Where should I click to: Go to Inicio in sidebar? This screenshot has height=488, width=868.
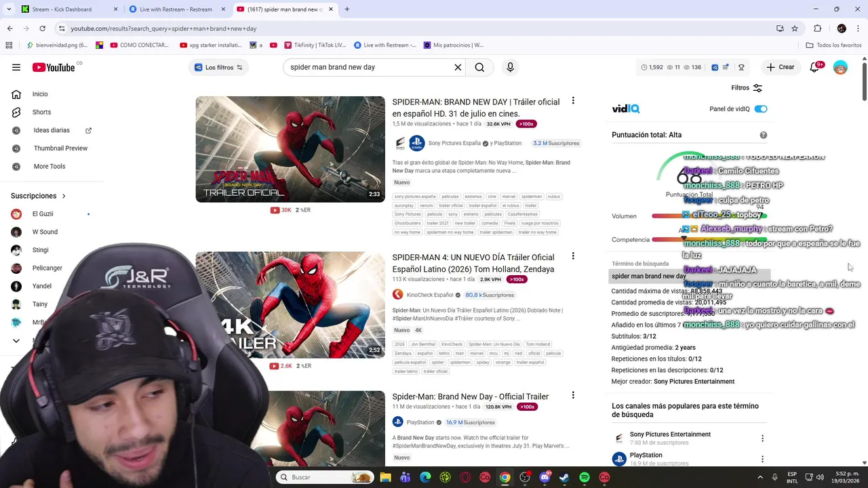pos(41,94)
